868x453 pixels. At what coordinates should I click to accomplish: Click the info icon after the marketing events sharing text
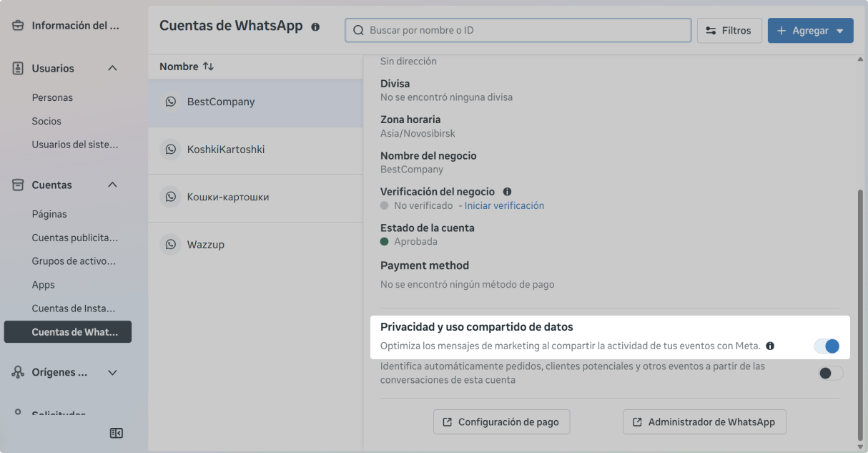(770, 346)
